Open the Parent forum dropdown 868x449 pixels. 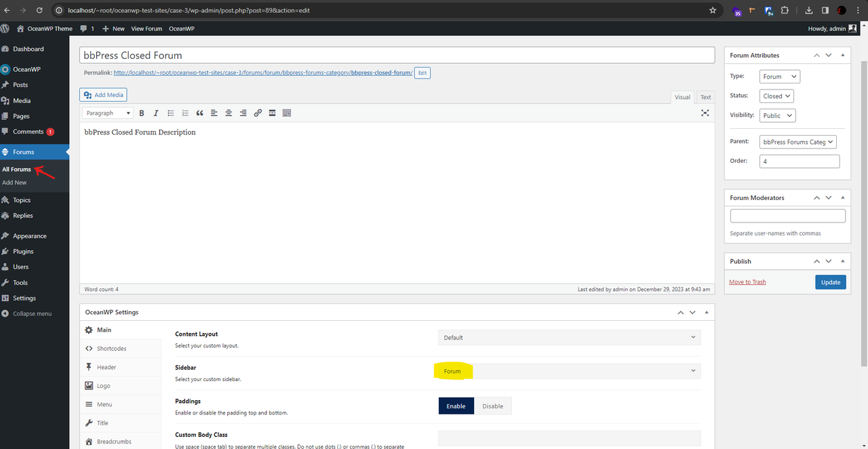pos(798,142)
